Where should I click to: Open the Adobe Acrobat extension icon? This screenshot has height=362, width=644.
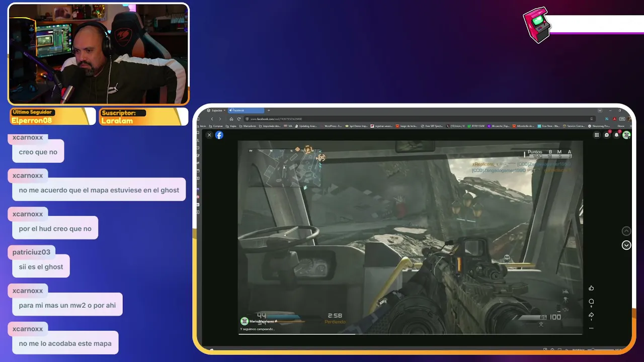(x=615, y=119)
